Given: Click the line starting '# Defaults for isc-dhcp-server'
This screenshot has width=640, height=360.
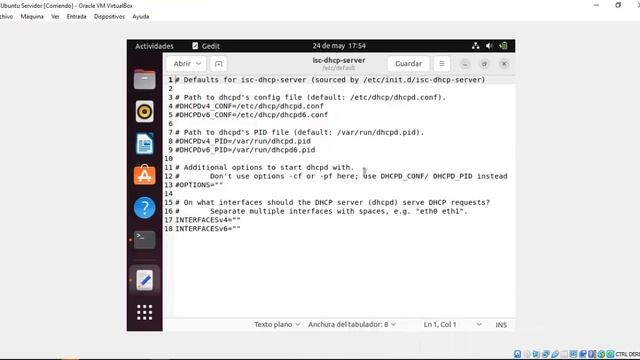Looking at the screenshot, I should [x=330, y=80].
